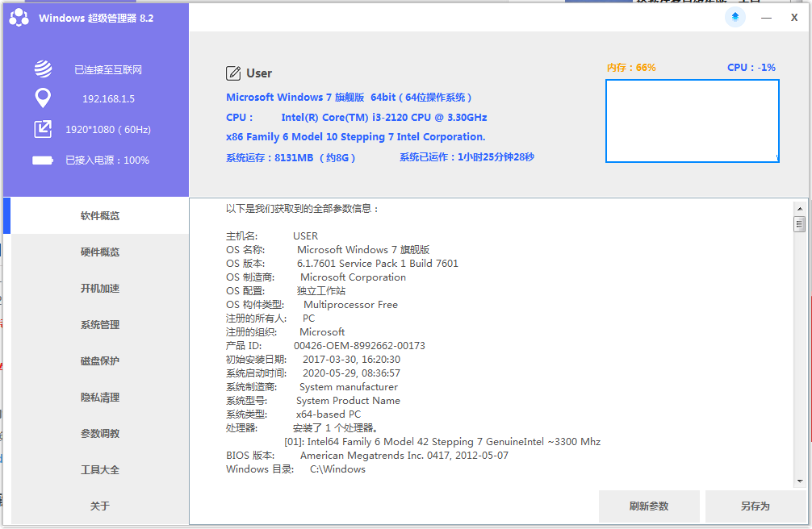Go to the 磁盘保护 section
Image resolution: width=812 pixels, height=529 pixels.
(100, 360)
